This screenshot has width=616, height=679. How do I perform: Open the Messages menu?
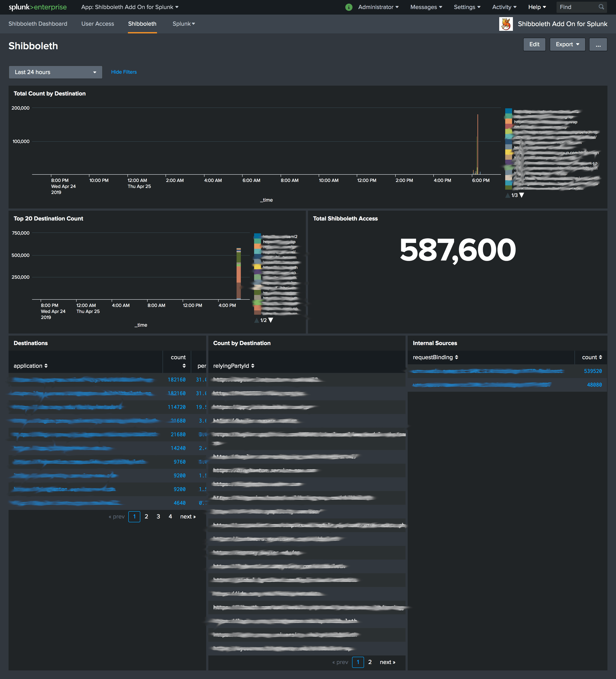(426, 7)
